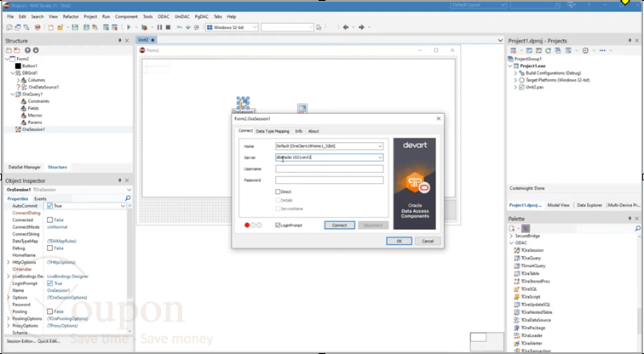Click the search magnifier in Object Inspector
The width and height of the screenshot is (644, 354).
point(128,198)
